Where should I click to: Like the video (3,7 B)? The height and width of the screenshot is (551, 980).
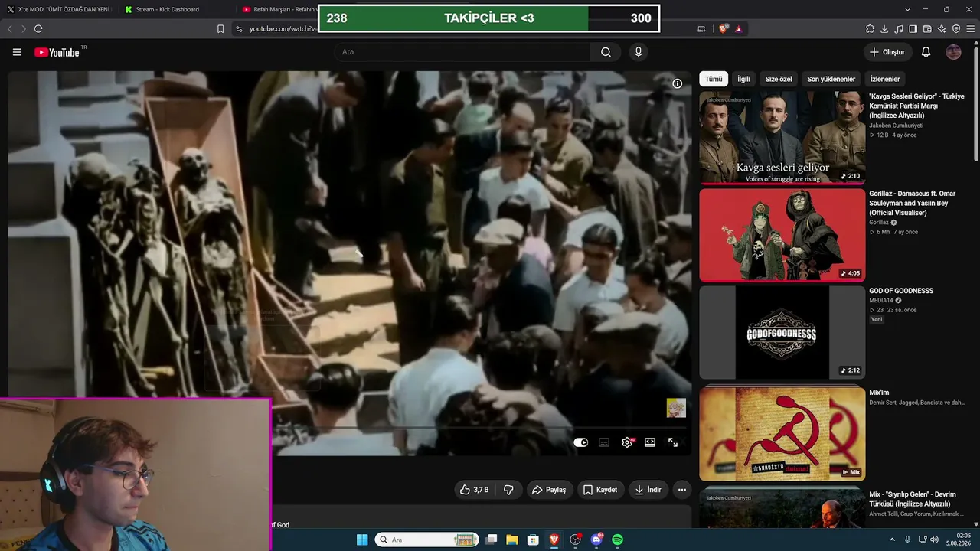tap(474, 490)
